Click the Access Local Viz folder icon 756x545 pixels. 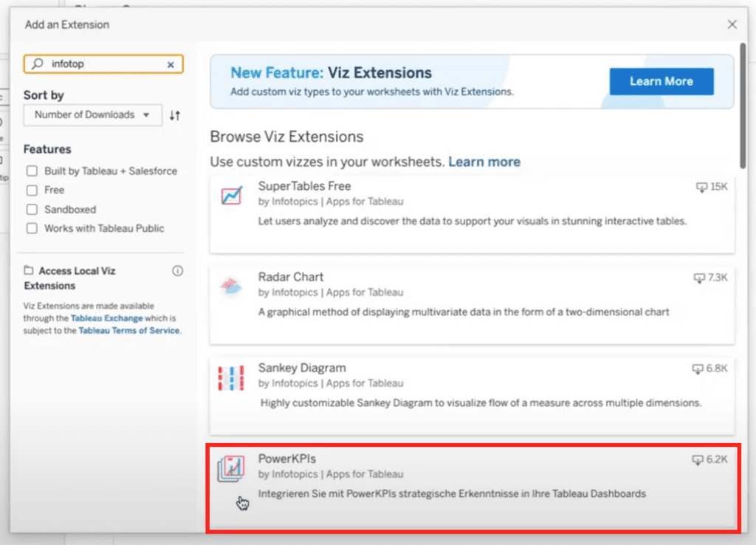(x=29, y=270)
